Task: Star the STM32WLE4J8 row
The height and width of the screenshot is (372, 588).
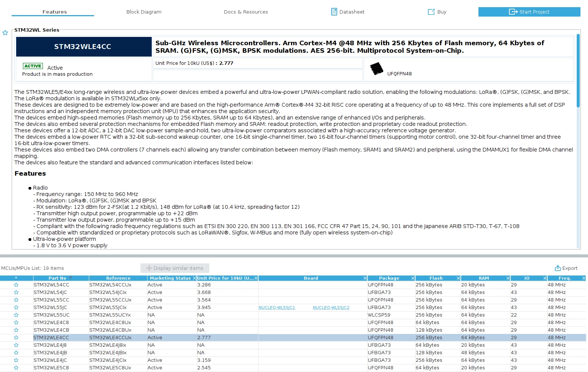Action: [x=16, y=345]
